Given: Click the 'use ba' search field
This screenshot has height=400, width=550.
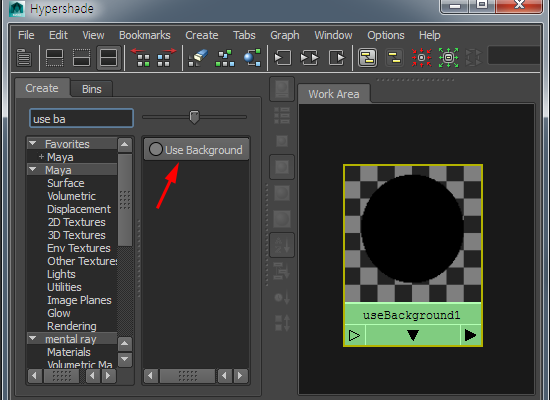Looking at the screenshot, I should click(x=81, y=119).
